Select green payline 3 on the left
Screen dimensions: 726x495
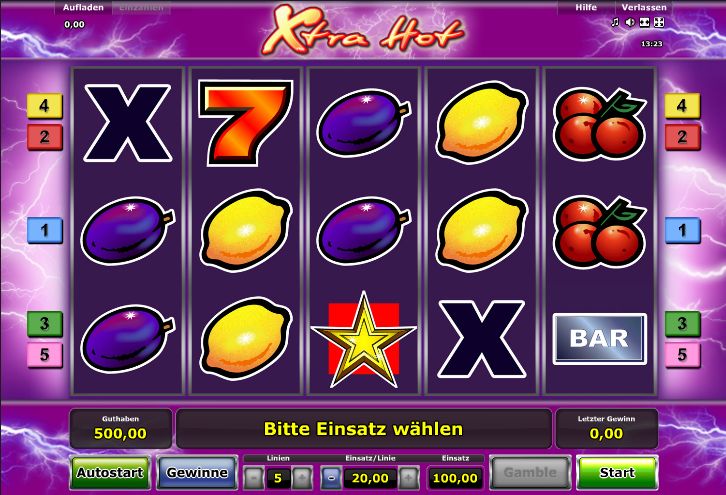coord(44,324)
